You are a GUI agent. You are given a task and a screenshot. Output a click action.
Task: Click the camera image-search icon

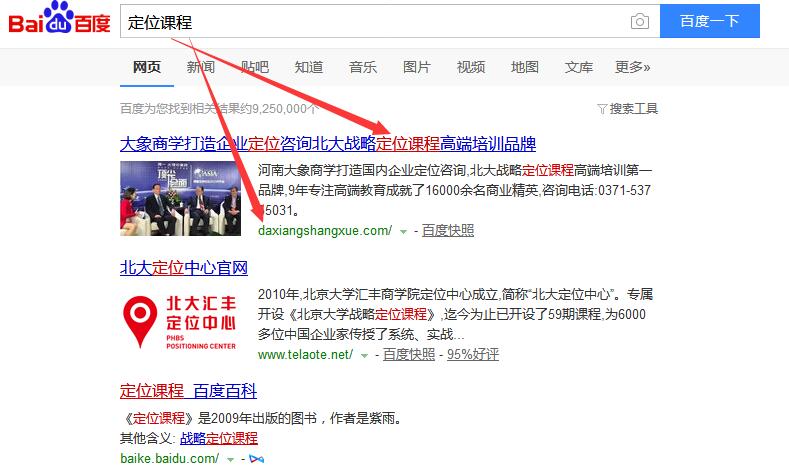pos(639,22)
